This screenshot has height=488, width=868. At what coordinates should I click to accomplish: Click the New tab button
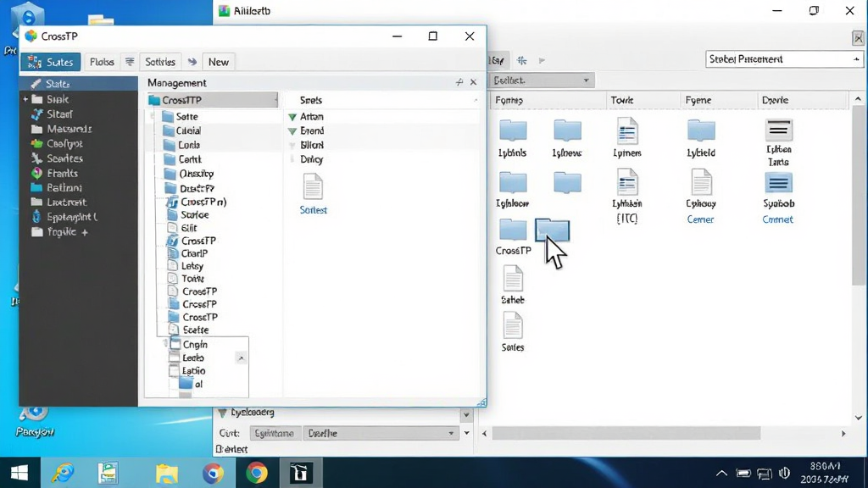click(218, 62)
